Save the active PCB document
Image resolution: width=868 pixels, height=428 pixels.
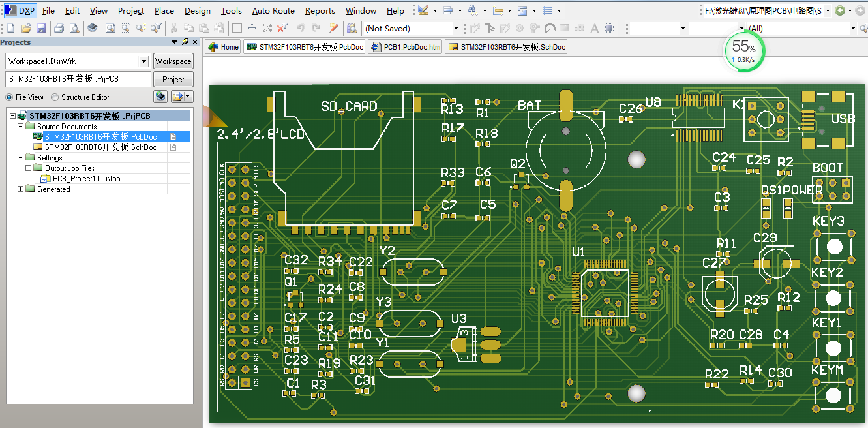click(x=41, y=28)
